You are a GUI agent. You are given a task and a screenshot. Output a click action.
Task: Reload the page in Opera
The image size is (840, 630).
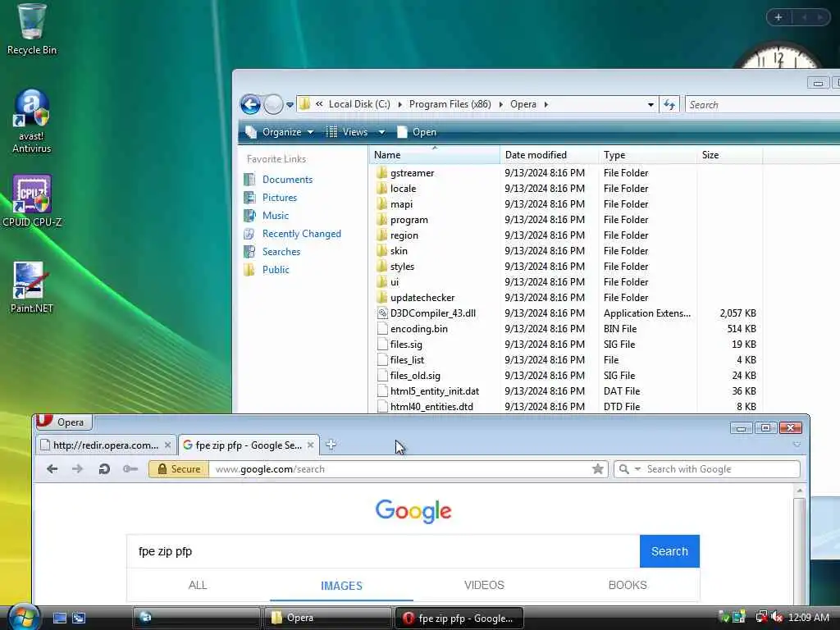click(x=104, y=469)
